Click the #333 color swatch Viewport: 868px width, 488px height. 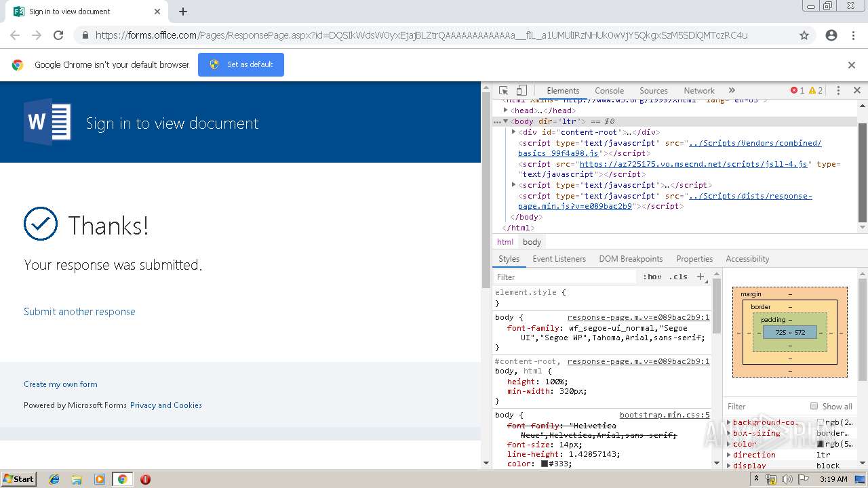(x=544, y=464)
